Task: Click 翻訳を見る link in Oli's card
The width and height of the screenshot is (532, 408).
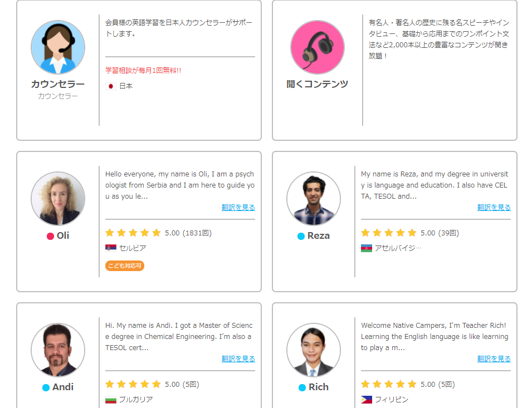Action: (x=238, y=208)
